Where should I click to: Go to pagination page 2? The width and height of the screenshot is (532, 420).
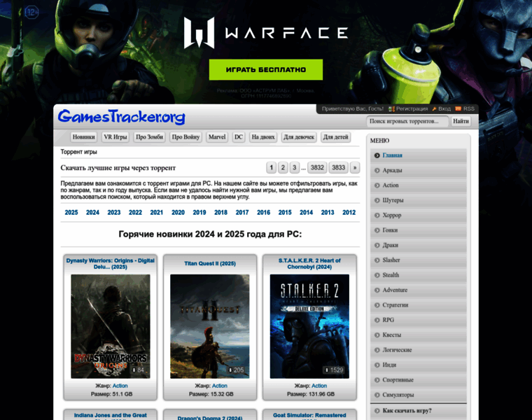283,167
